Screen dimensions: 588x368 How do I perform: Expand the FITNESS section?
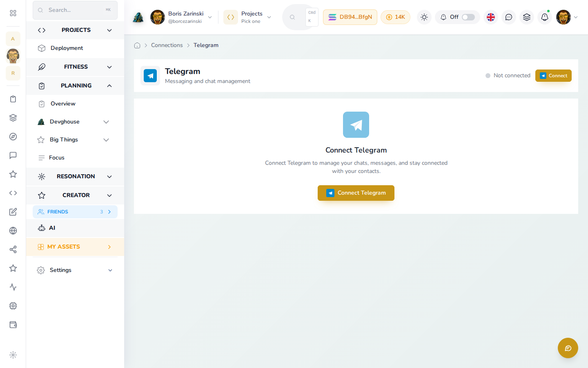pyautogui.click(x=75, y=67)
